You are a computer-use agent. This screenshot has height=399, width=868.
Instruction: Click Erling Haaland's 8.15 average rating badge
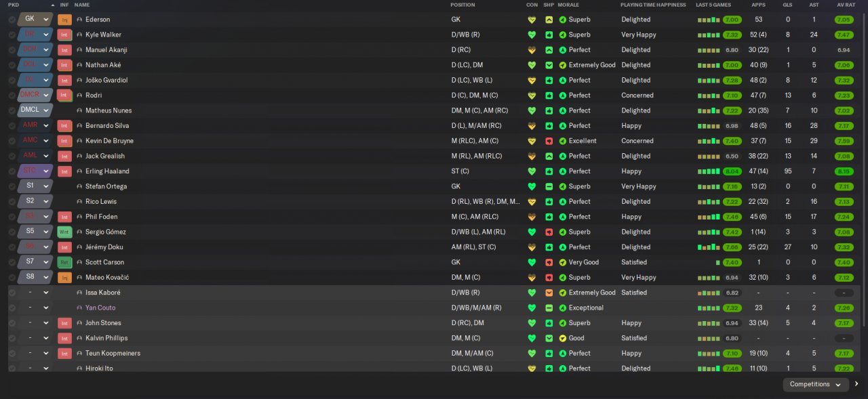coord(844,171)
